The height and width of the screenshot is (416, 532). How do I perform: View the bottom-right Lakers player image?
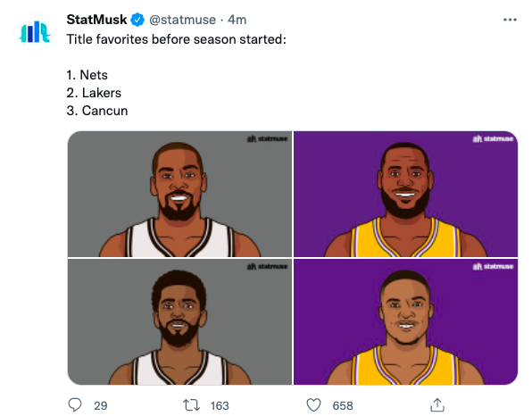[x=406, y=322]
